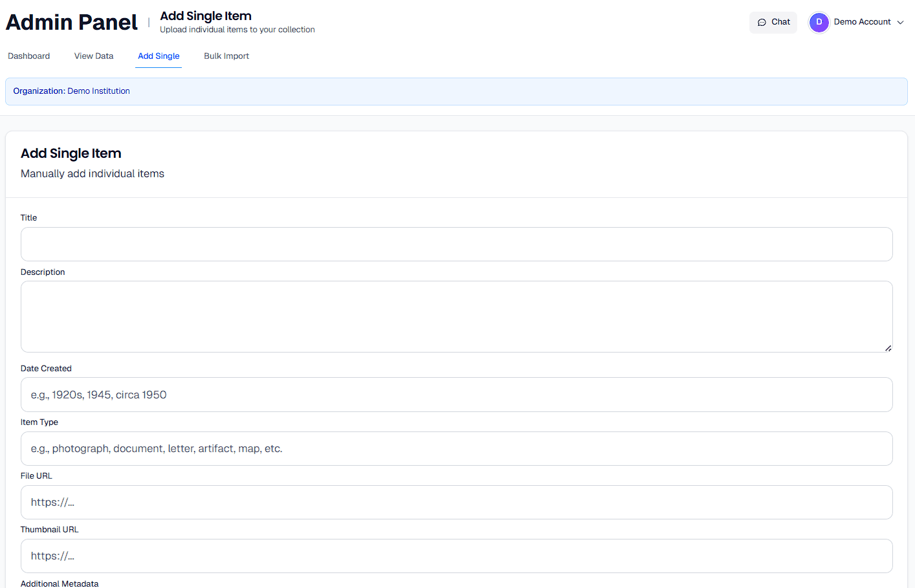Focus the Date Created input field
The image size is (915, 588).
pyautogui.click(x=456, y=395)
